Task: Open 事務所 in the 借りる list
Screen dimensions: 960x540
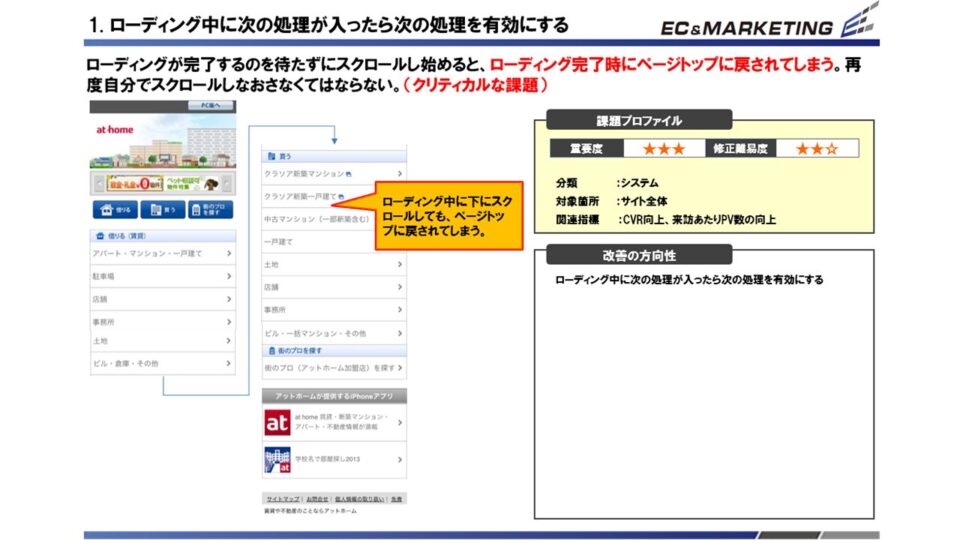Action: [163, 321]
